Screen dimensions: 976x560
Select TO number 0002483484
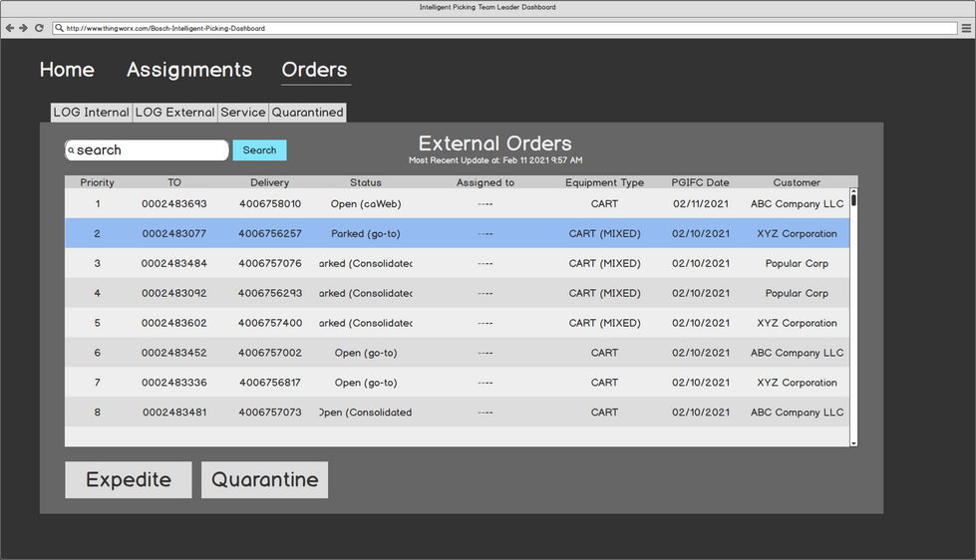tap(174, 263)
